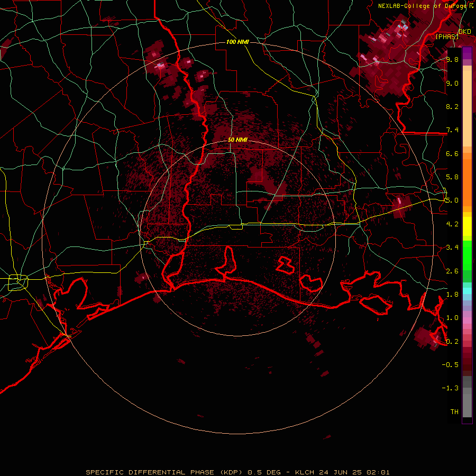The width and height of the screenshot is (476, 476).
Task: Click the 4.2 value on the color scale
Action: click(452, 224)
